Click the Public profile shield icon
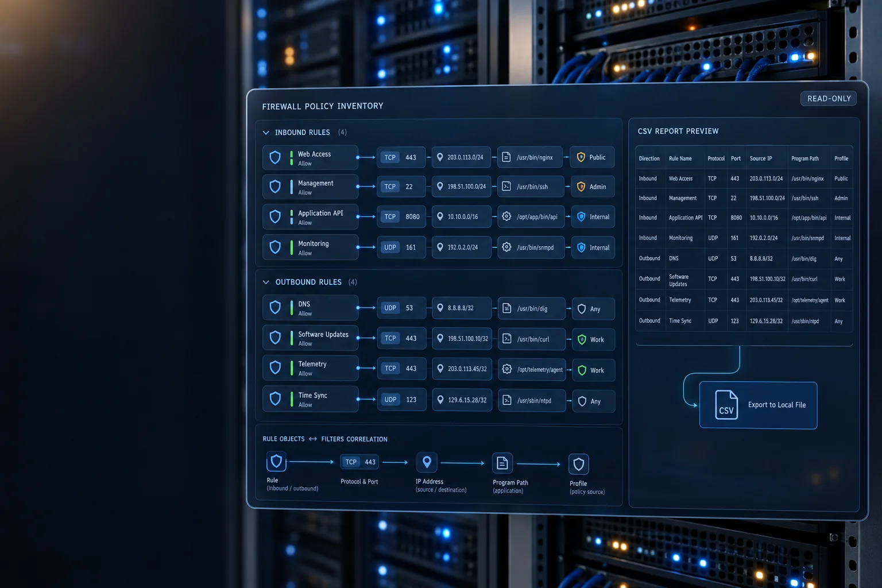 (581, 157)
